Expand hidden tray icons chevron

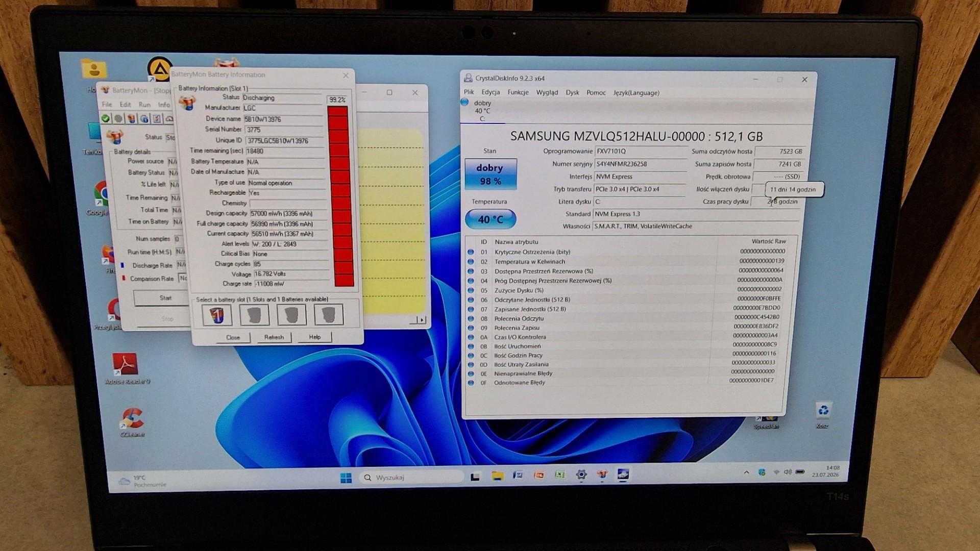(x=746, y=473)
